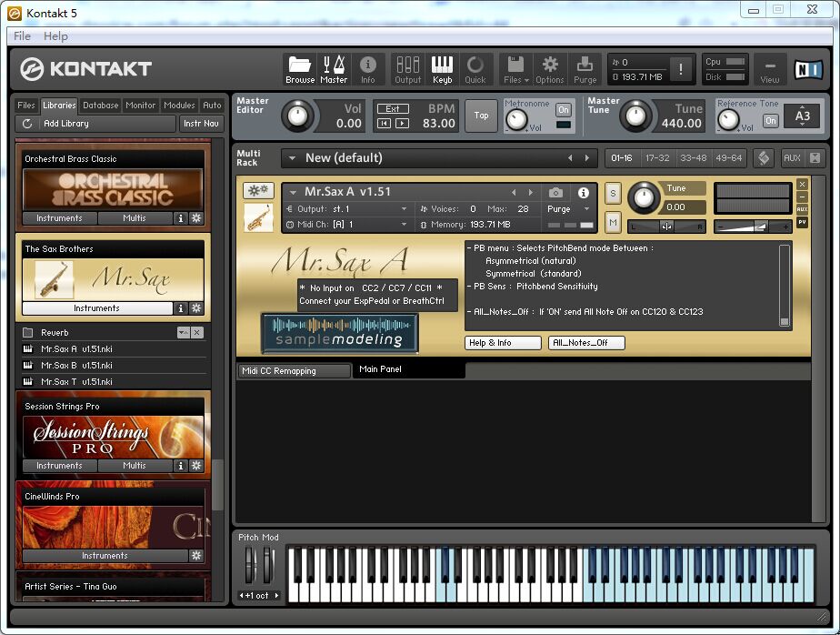This screenshot has width=840, height=635.
Task: Open the Help menu
Action: pos(55,35)
